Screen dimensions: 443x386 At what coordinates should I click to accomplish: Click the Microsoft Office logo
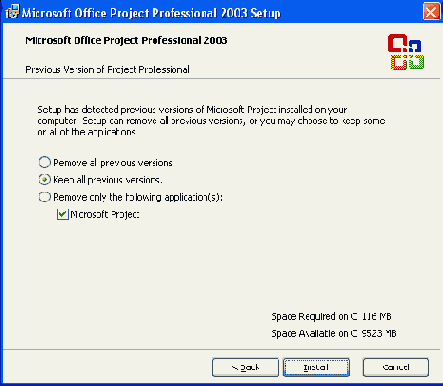point(406,52)
